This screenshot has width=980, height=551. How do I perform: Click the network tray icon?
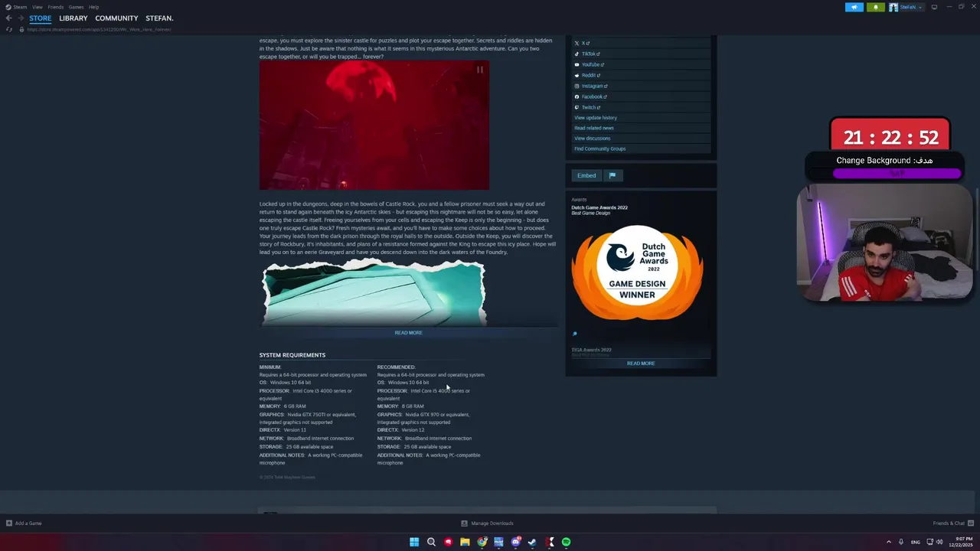click(x=930, y=542)
